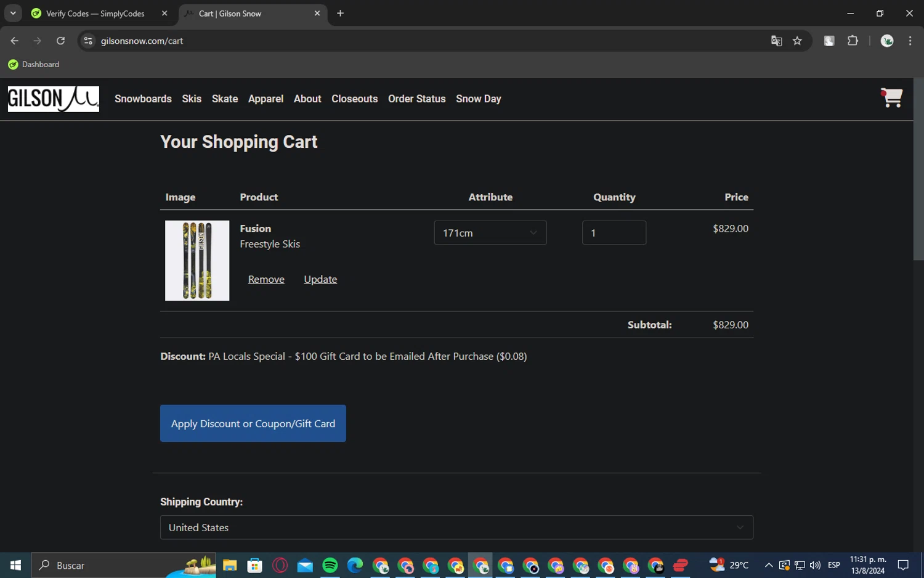Click the translate page icon
The image size is (924, 578).
coord(776,41)
